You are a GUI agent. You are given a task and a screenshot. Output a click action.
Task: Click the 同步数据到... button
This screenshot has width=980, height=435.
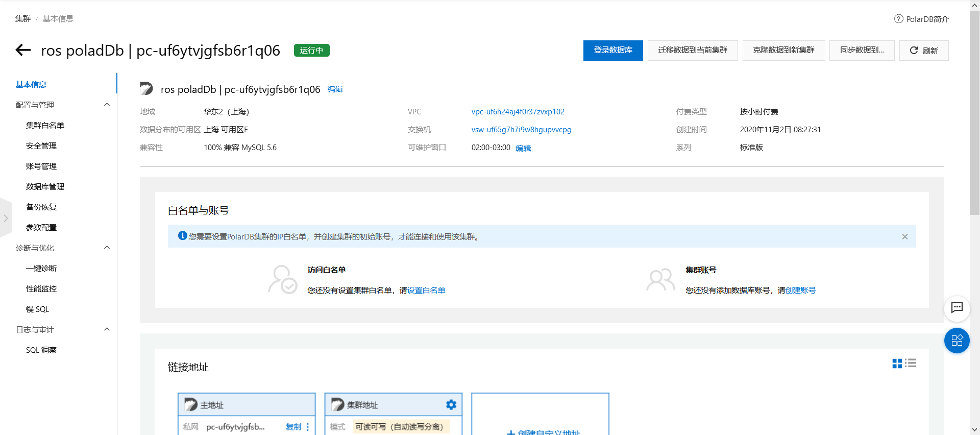tap(862, 50)
